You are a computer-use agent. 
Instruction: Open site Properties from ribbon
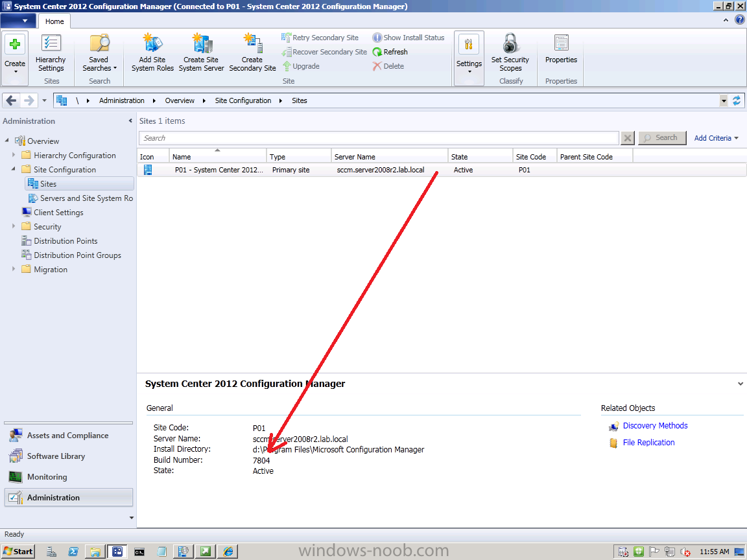561,49
